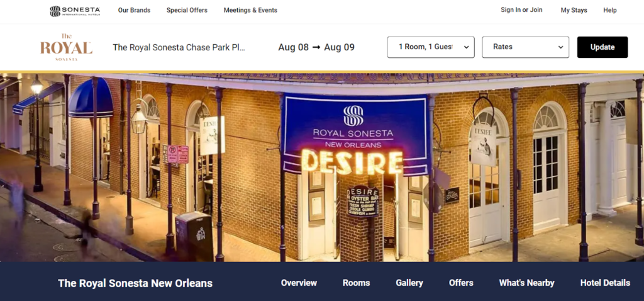644x301 pixels.
Task: Click the arrow between check-in and check-out dates
Action: [x=316, y=47]
